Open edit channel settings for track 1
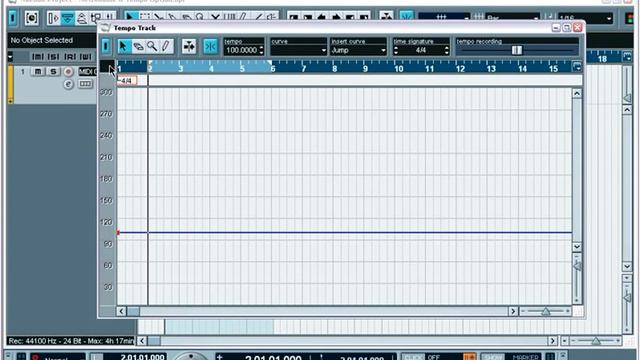The width and height of the screenshot is (640, 360). (x=68, y=84)
